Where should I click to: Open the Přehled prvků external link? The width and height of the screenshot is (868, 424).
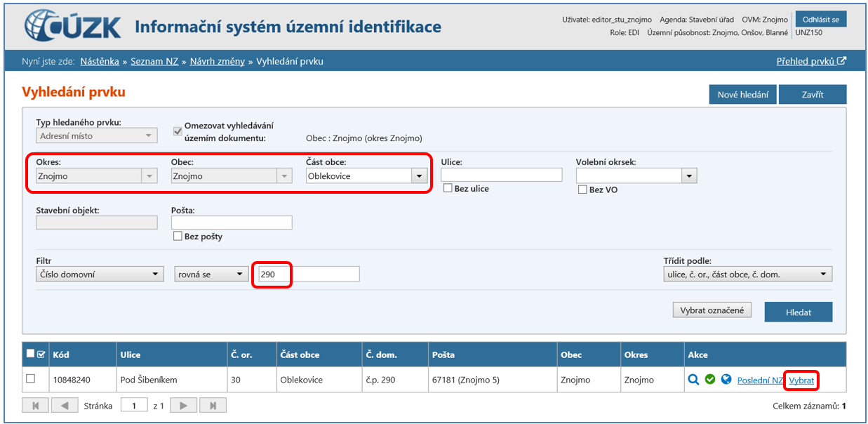click(x=810, y=61)
